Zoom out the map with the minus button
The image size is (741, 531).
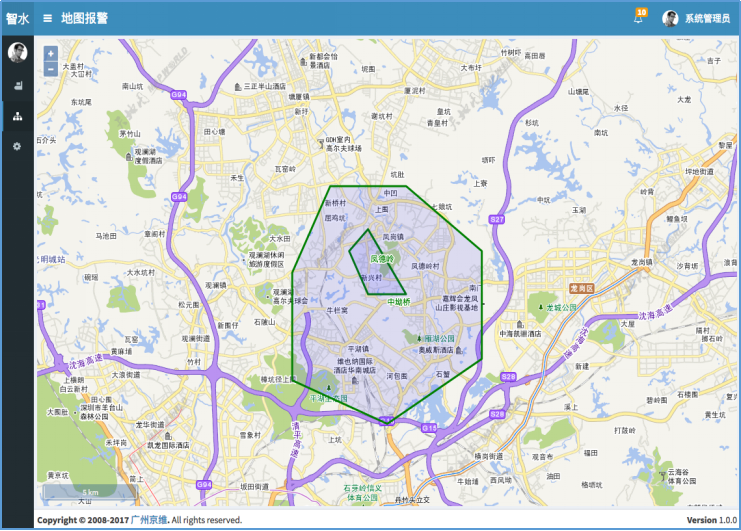(51, 69)
